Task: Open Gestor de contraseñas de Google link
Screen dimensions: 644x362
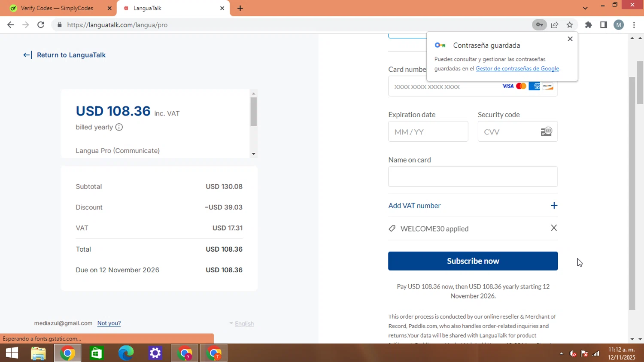Action: [x=517, y=69]
